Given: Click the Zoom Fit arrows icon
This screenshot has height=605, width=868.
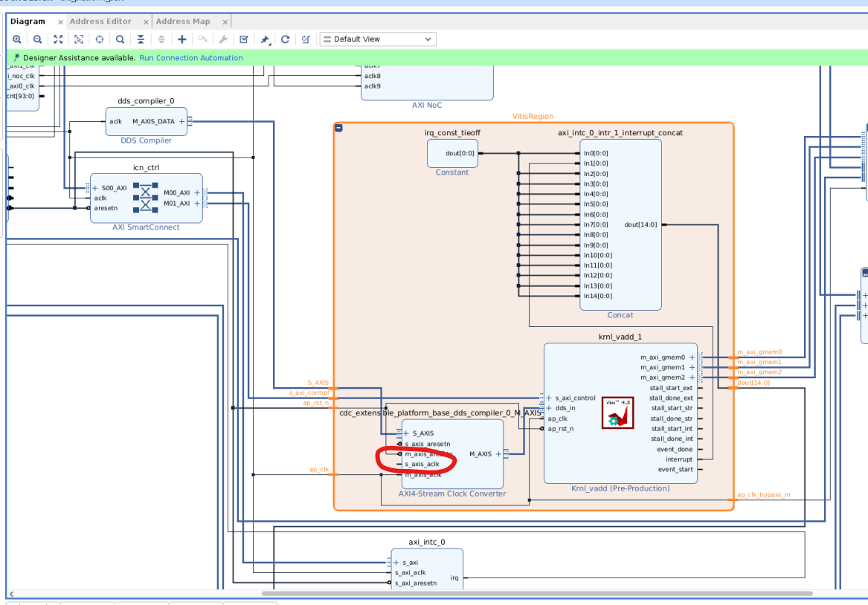Looking at the screenshot, I should click(58, 39).
